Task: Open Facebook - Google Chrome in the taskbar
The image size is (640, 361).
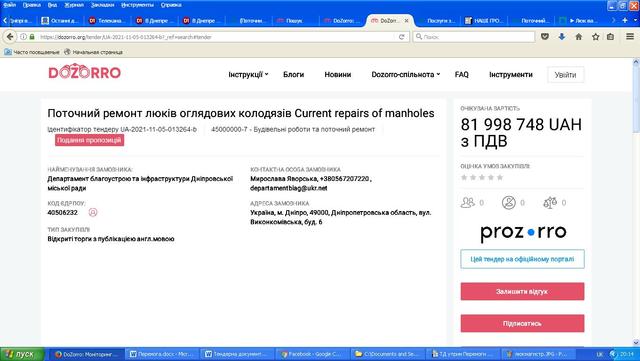Action: point(313,354)
